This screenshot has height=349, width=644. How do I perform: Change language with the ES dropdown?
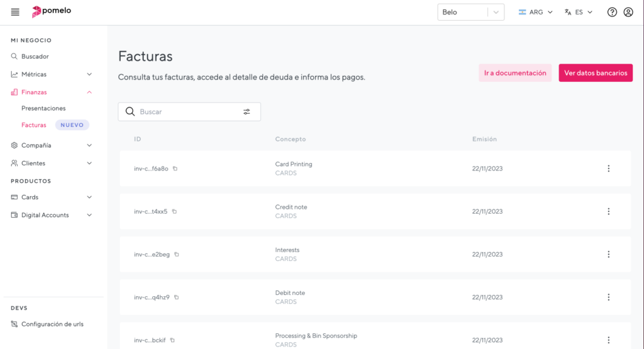tap(579, 12)
